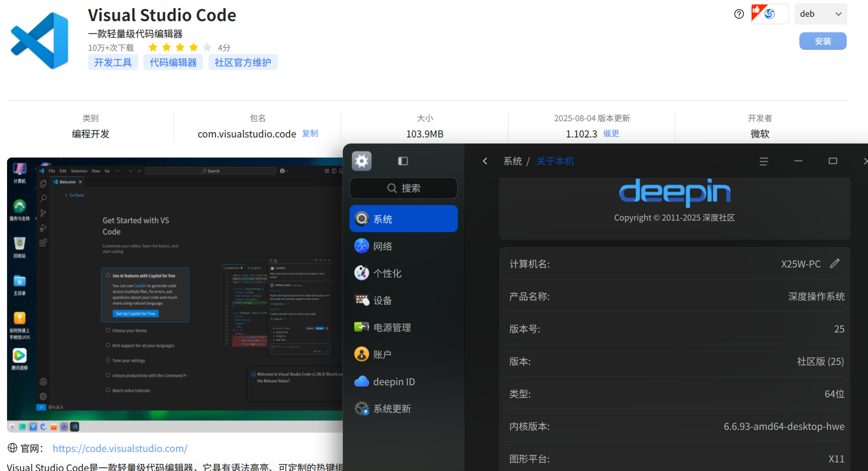The height and width of the screenshot is (471, 868).
Task: Open deepin ID cloud settings
Action: (403, 382)
